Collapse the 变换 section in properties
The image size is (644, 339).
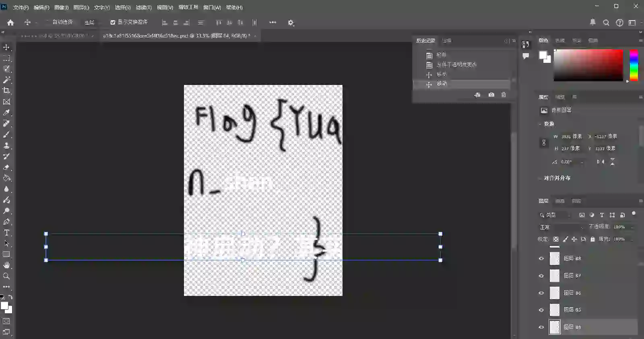(x=540, y=124)
